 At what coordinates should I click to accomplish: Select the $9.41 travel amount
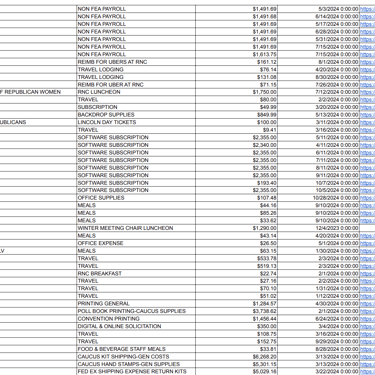[236, 130]
